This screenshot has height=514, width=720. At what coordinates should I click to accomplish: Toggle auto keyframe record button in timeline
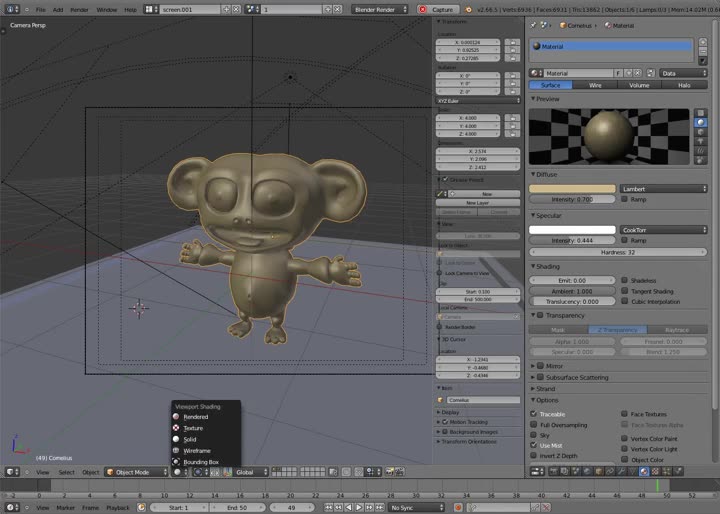pyautogui.click(x=458, y=508)
